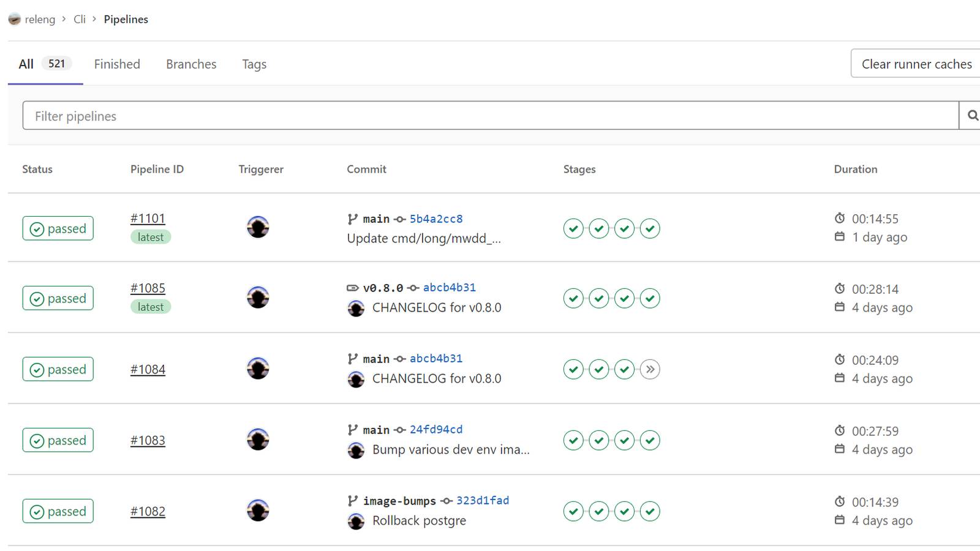Viewport: 980px width, 551px height.
Task: Click the Clear runner caches button
Action: (x=916, y=64)
